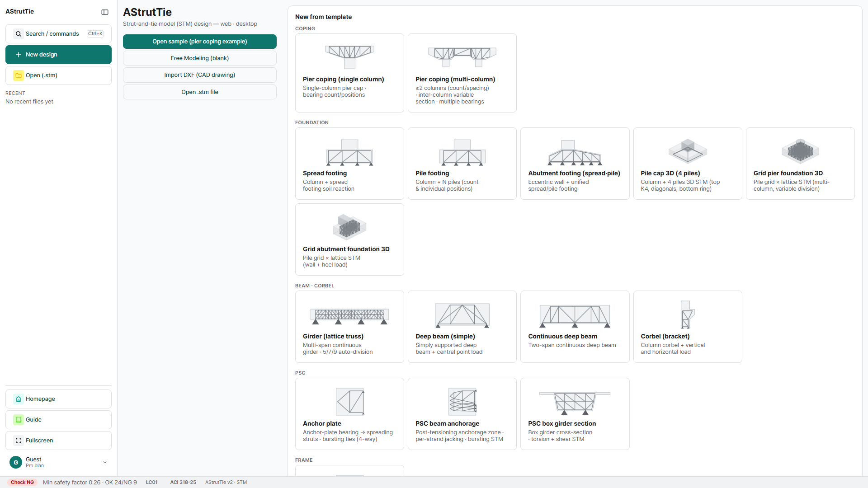
Task: Click the Fullscreen expand icon
Action: 19,441
